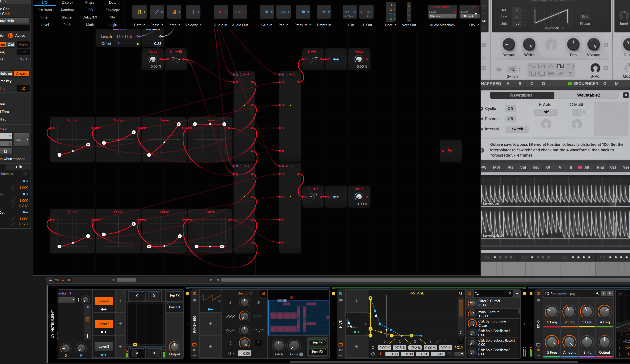Image resolution: width=630 pixels, height=364 pixels.
Task: Open the FAKEMSEG preset folder icon
Action: pyautogui.click(x=195, y=300)
